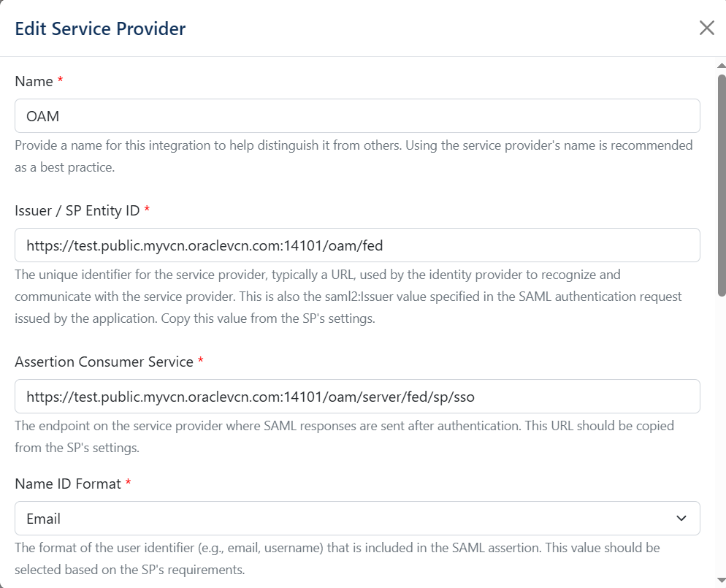Click the Name ID Format label
This screenshot has width=726, height=588.
coord(68,484)
